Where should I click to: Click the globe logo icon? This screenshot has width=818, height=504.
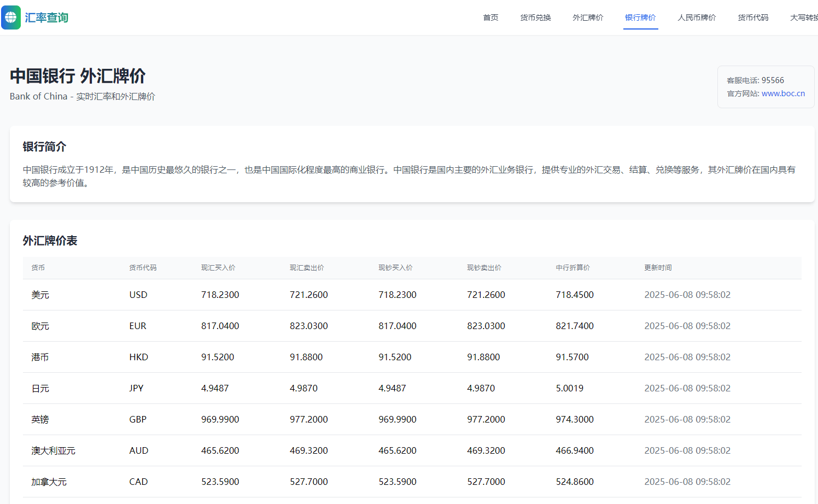[x=11, y=17]
